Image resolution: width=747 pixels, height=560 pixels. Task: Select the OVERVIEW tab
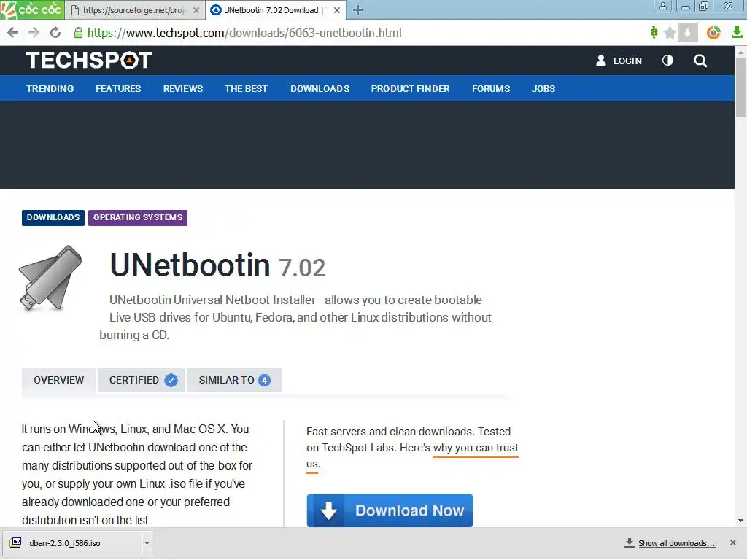pos(58,380)
